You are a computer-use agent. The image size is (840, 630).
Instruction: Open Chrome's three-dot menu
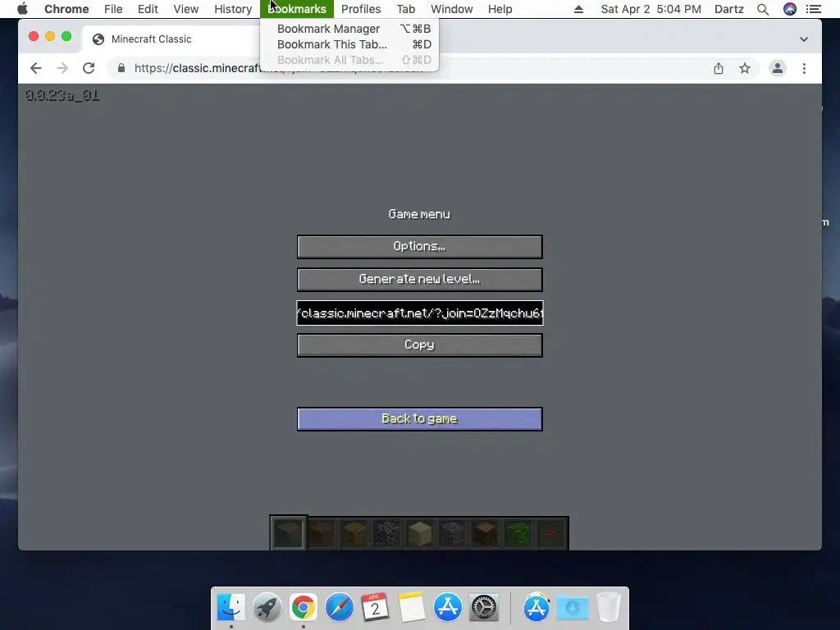[804, 68]
